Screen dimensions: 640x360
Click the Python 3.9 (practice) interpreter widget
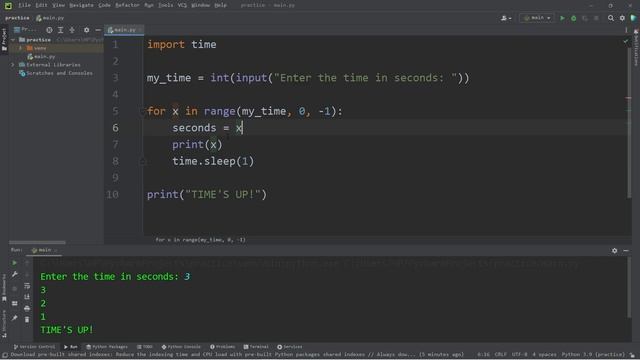point(593,355)
